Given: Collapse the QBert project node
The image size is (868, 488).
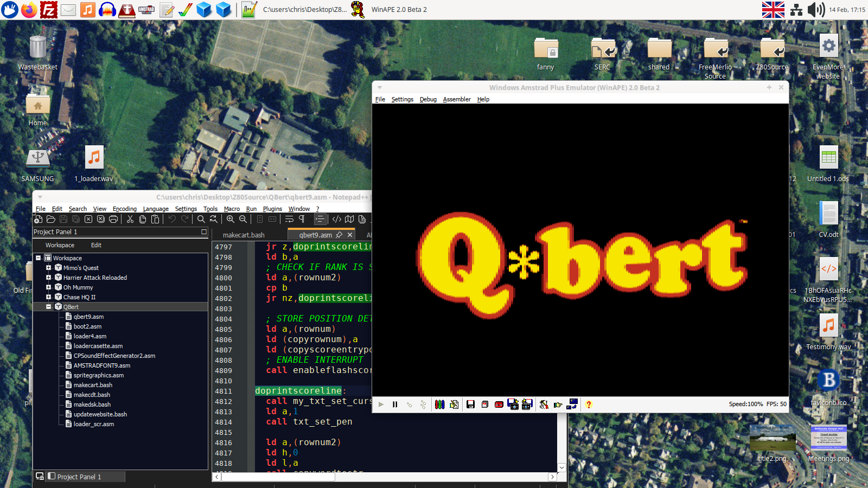Looking at the screenshot, I should point(48,307).
